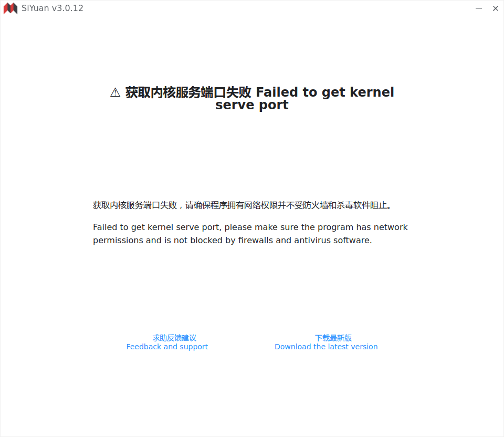
Task: Click the empty title bar area
Action: (262, 8)
